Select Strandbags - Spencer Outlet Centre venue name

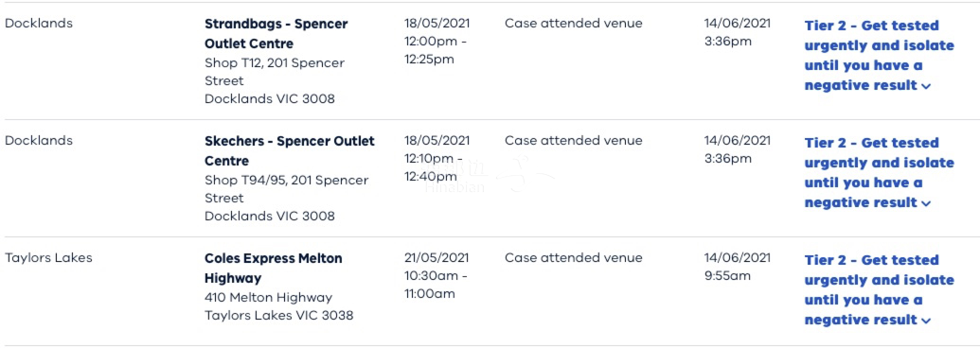point(276,34)
